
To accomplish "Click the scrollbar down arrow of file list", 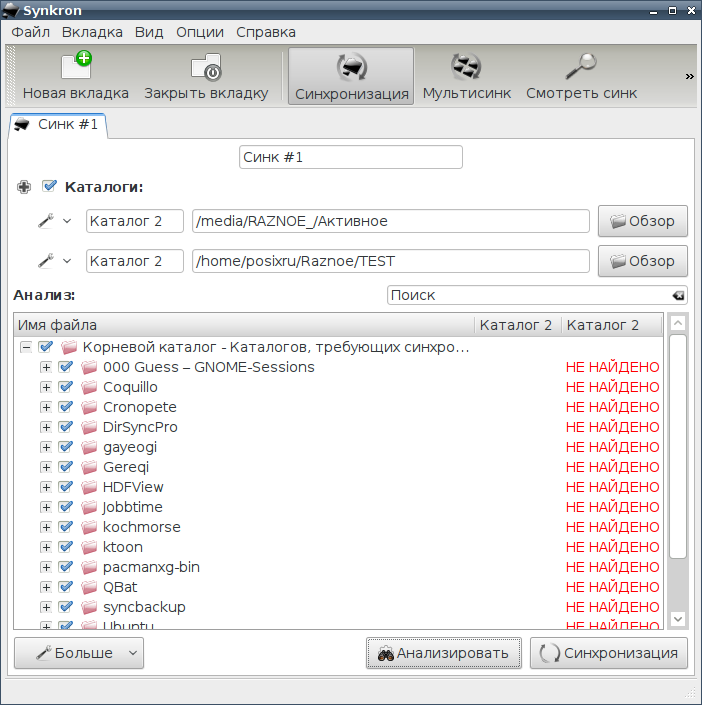I will 678,619.
